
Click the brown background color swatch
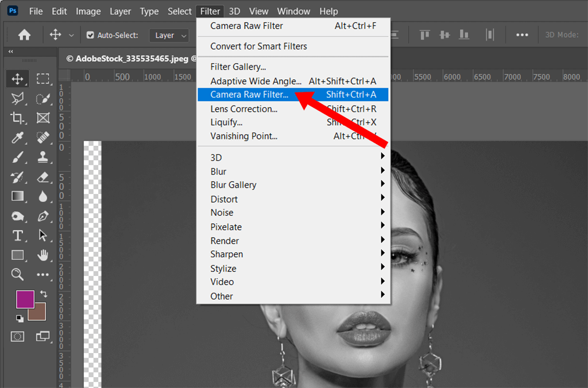[x=40, y=314]
